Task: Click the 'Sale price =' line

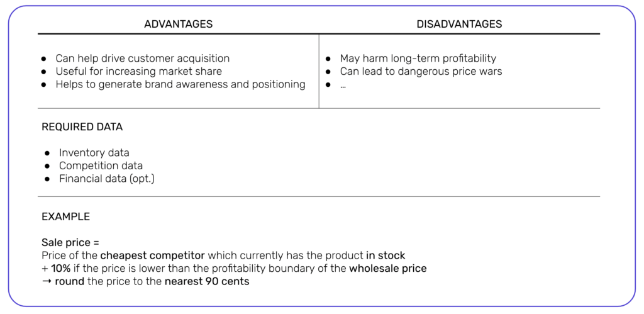Action: [x=70, y=243]
